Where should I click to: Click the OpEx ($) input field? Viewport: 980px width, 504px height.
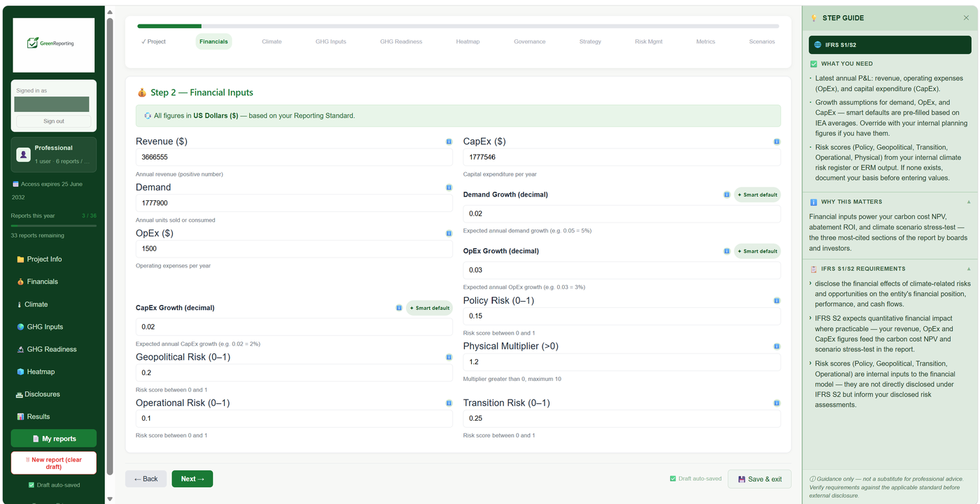(294, 248)
